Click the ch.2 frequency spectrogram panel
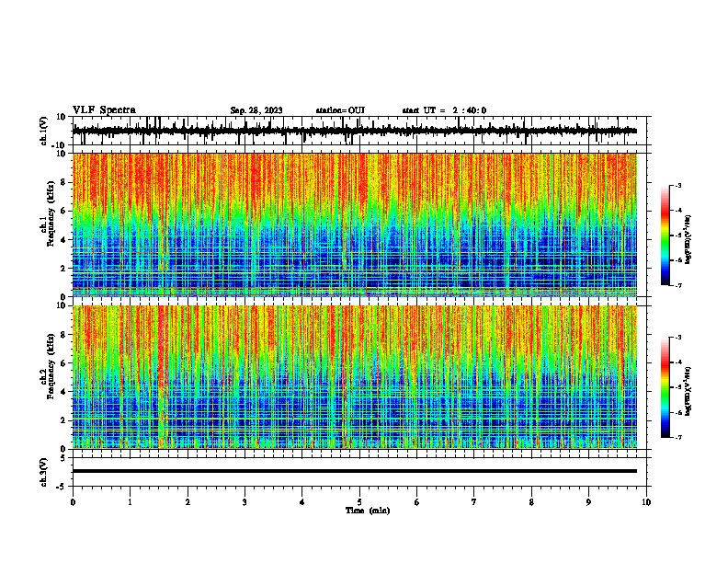This screenshot has height=563, width=728. (x=355, y=377)
